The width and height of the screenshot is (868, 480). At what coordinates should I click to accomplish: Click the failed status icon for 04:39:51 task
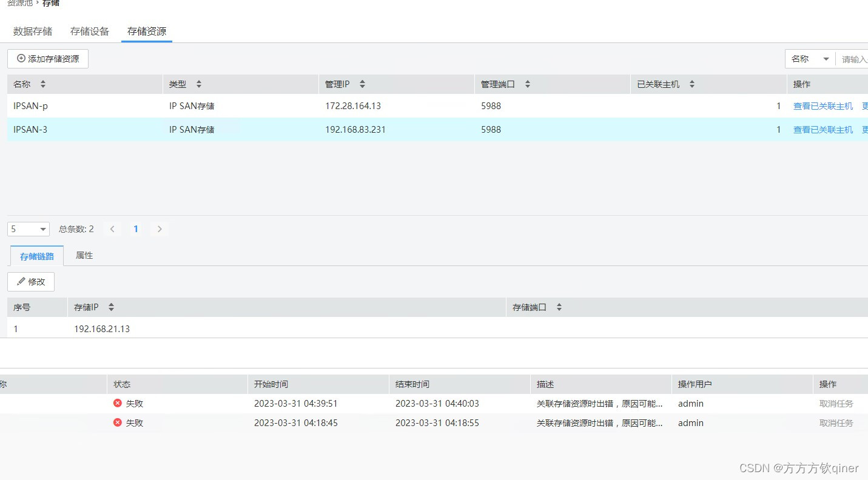coord(118,403)
